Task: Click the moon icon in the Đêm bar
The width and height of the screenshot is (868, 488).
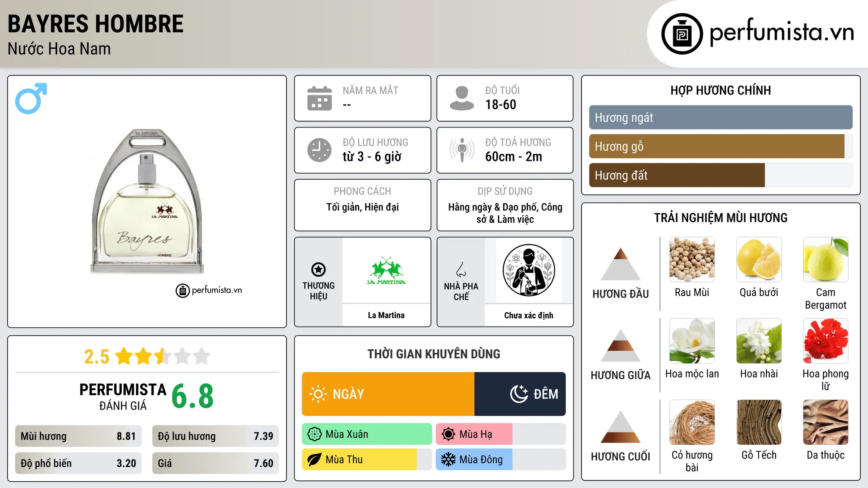Action: coord(519,394)
